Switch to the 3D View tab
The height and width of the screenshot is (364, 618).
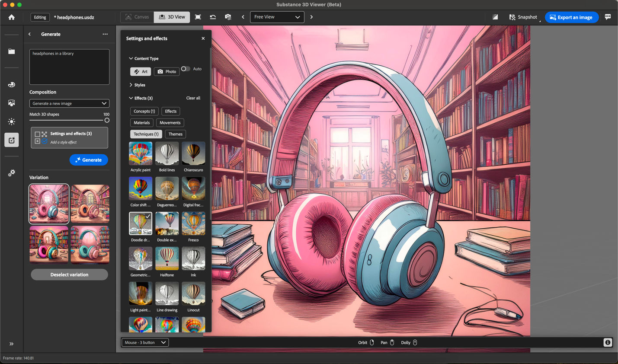(172, 17)
